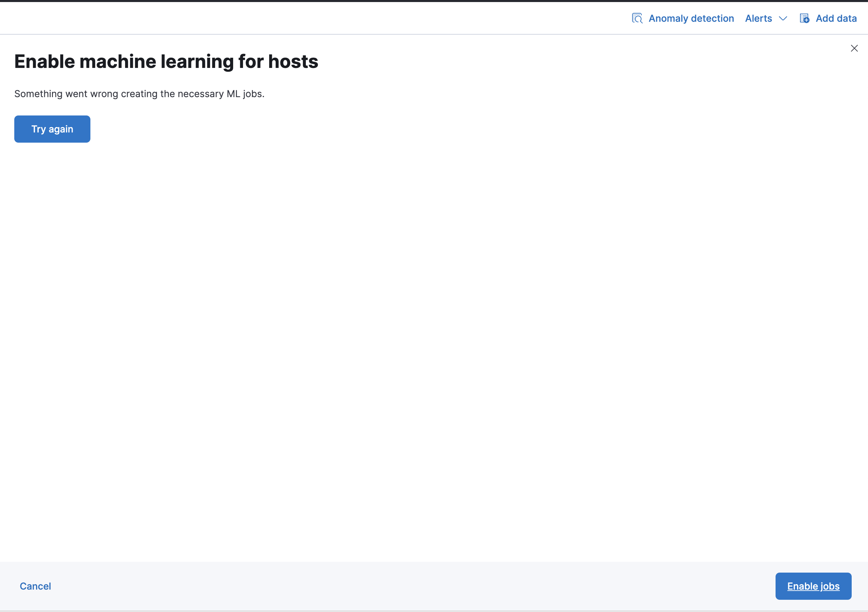Select the underlined Enable jobs label

pos(813,586)
